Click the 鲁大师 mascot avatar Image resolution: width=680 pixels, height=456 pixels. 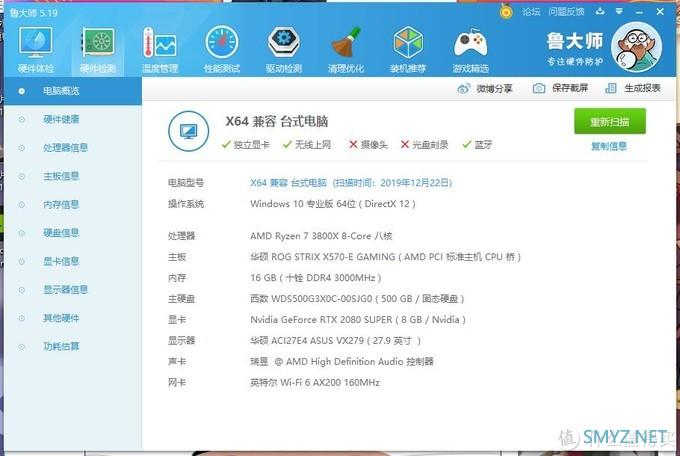[636, 47]
